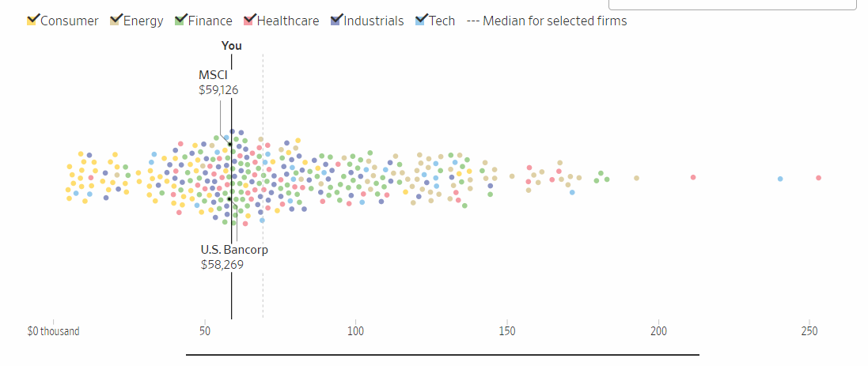Click the 100 axis tick label
868x366 pixels.
point(355,330)
